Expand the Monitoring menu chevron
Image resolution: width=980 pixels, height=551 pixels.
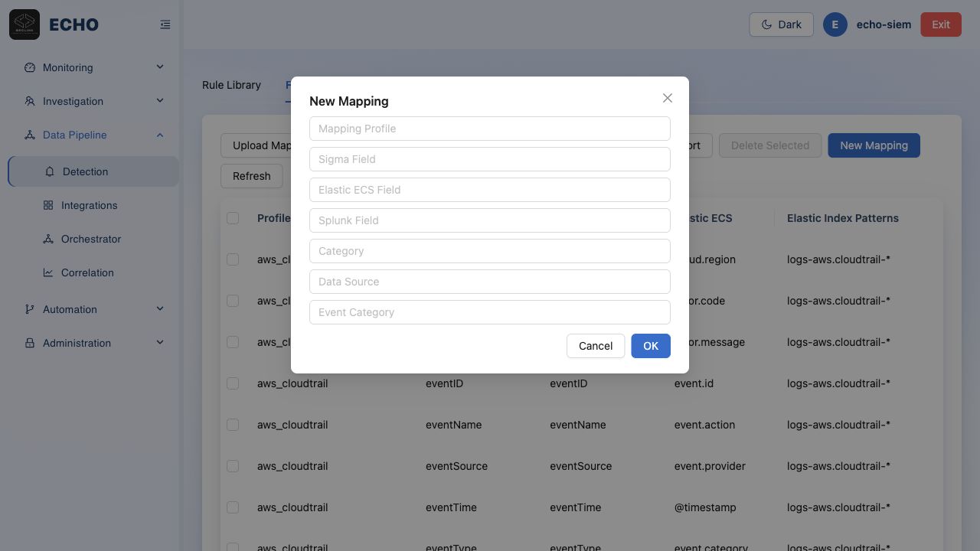pyautogui.click(x=160, y=67)
